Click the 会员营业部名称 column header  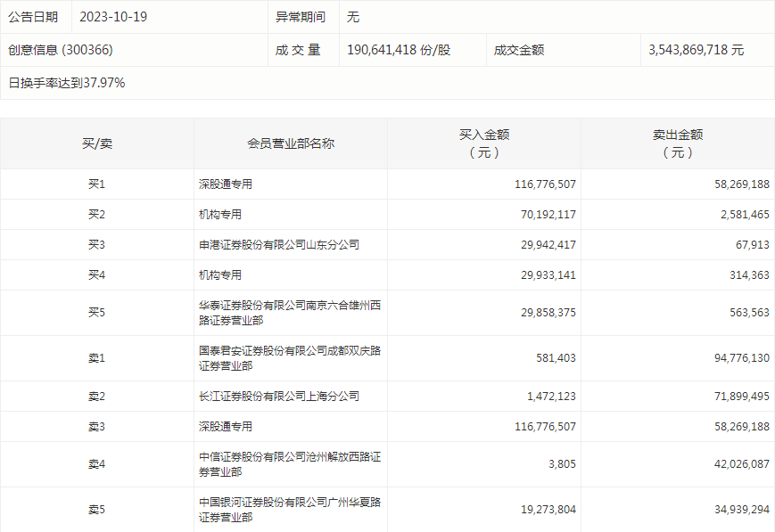(291, 143)
